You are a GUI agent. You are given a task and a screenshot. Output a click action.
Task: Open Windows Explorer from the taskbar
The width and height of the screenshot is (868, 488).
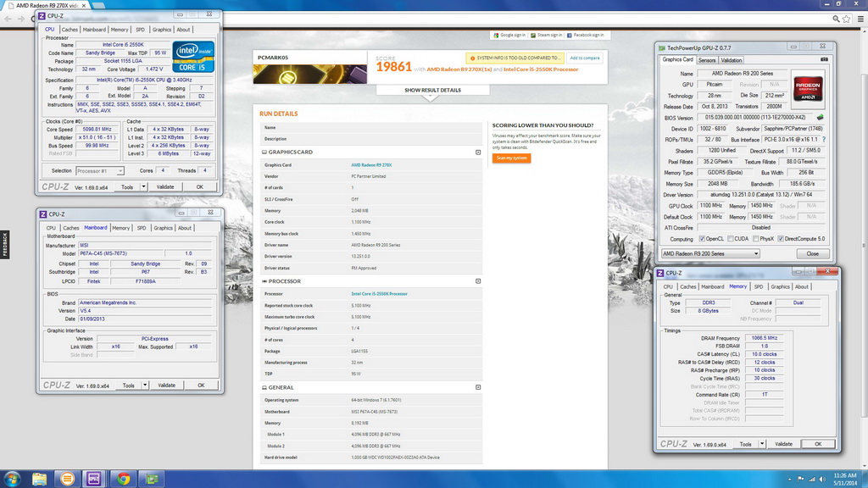pos(39,479)
